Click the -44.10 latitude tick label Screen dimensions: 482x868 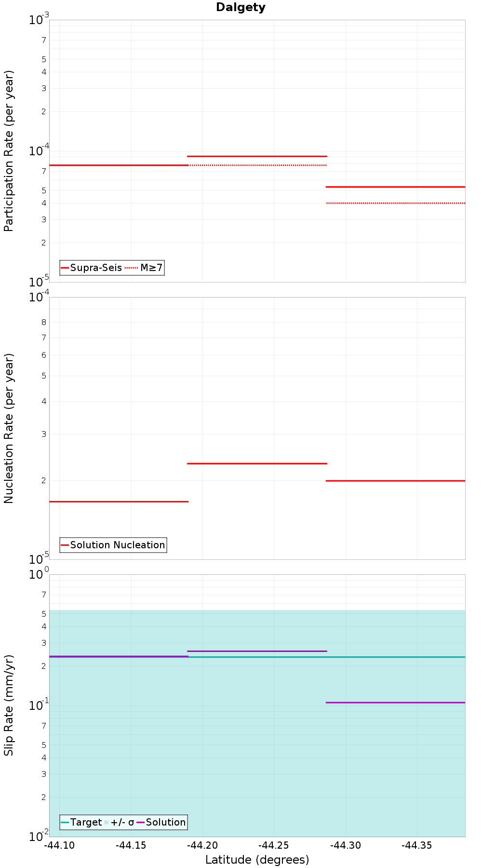click(60, 845)
